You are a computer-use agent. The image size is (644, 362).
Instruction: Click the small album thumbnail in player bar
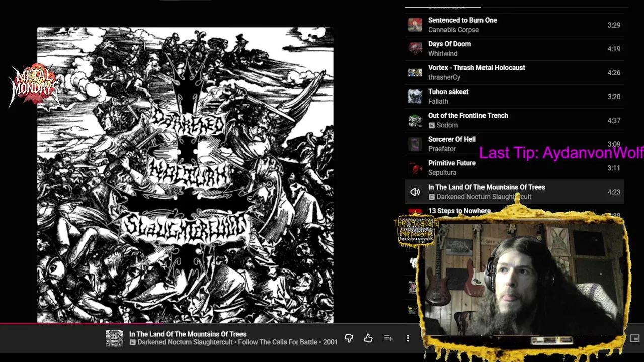click(114, 338)
